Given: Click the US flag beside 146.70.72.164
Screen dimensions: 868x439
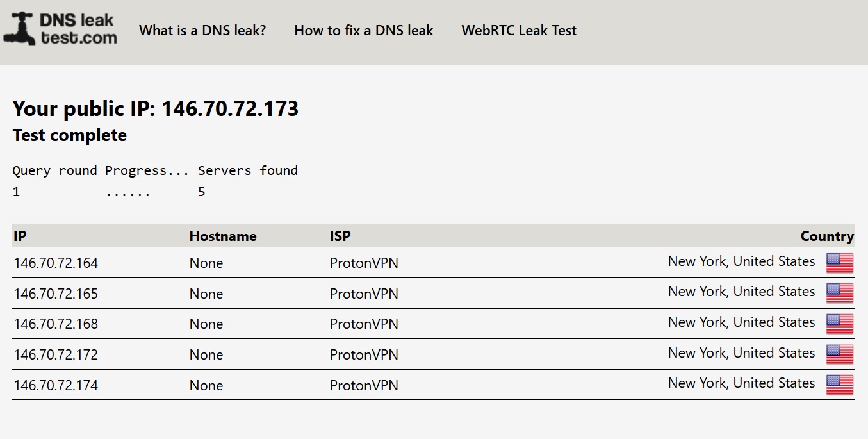Looking at the screenshot, I should (839, 263).
